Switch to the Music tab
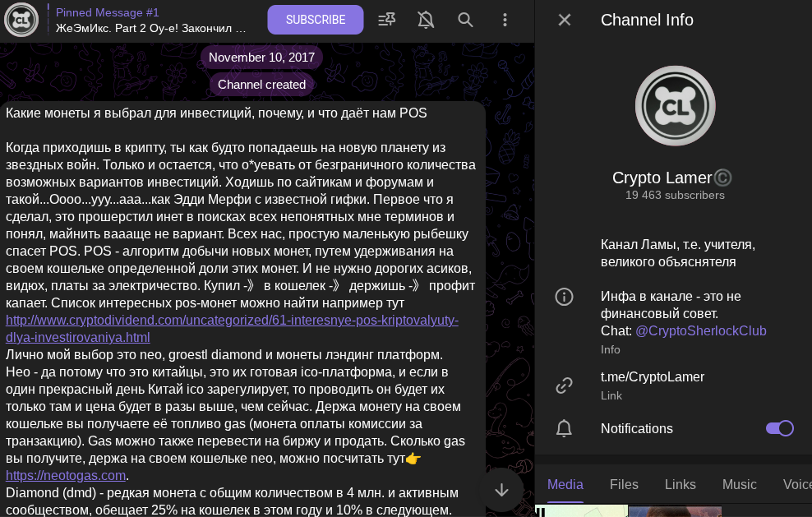 click(x=740, y=484)
